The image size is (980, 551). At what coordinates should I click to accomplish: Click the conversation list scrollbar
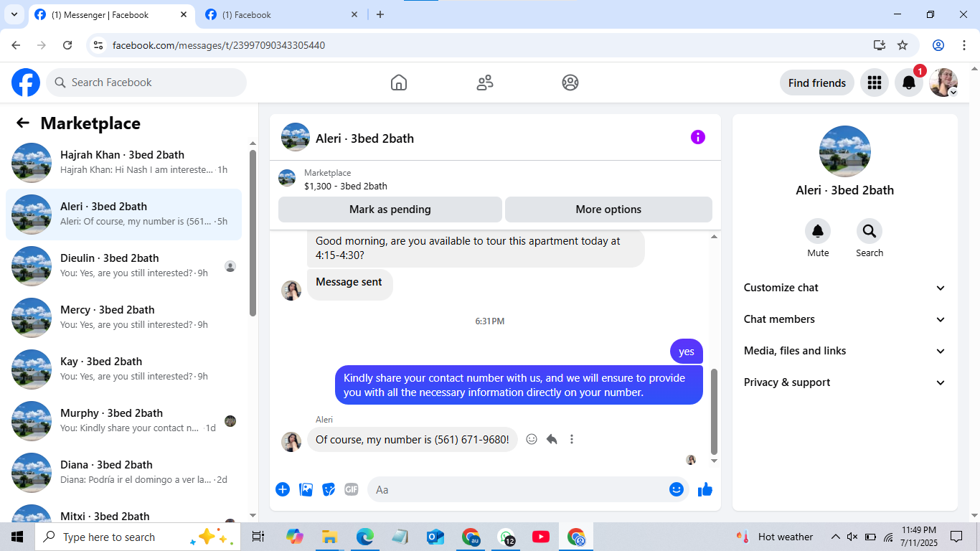(253, 232)
